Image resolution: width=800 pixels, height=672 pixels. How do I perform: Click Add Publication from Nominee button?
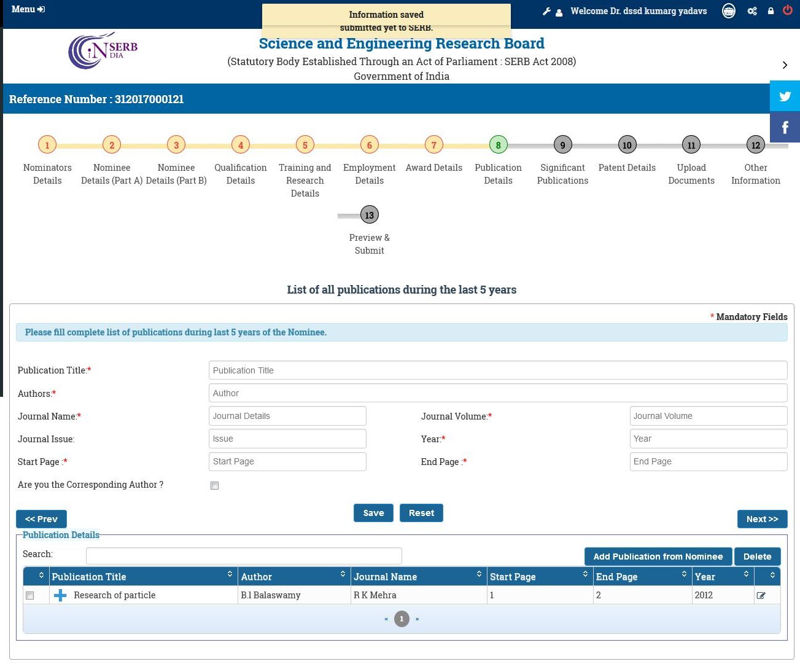[658, 557]
